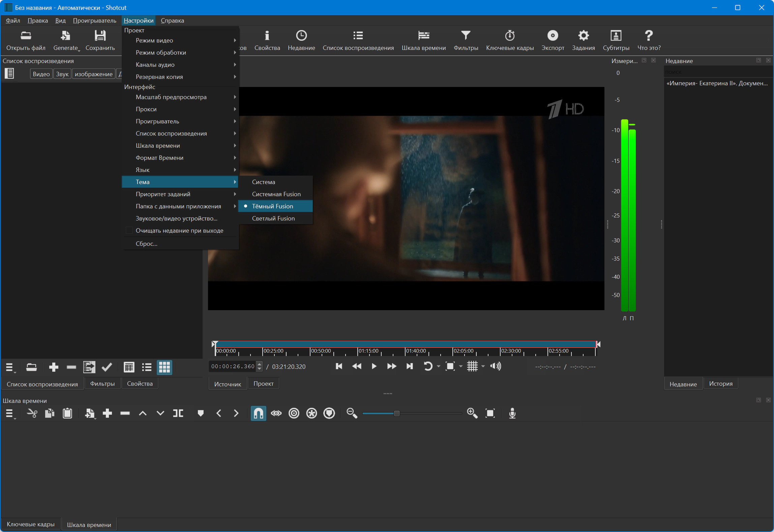Open the player grid options dropdown arrow

pyautogui.click(x=483, y=366)
